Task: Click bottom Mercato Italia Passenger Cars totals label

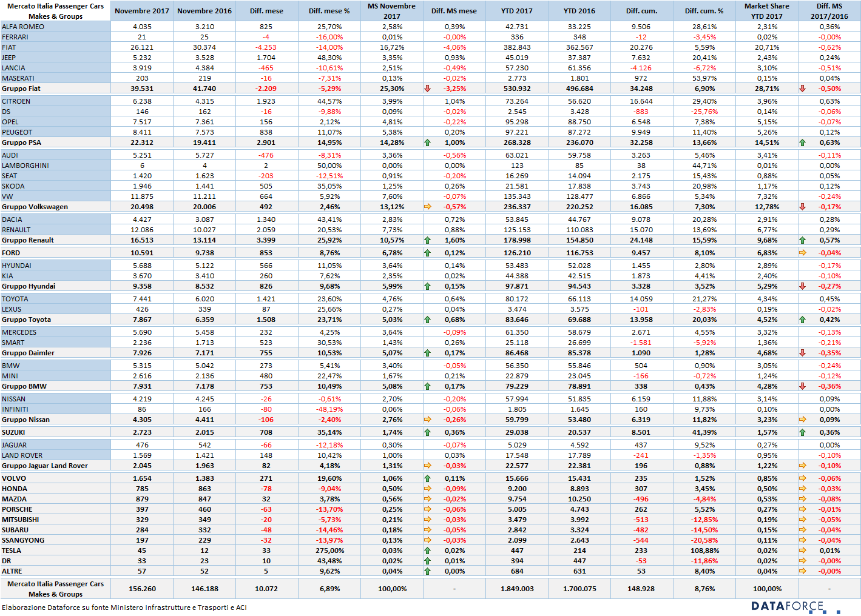Action: click(x=55, y=589)
